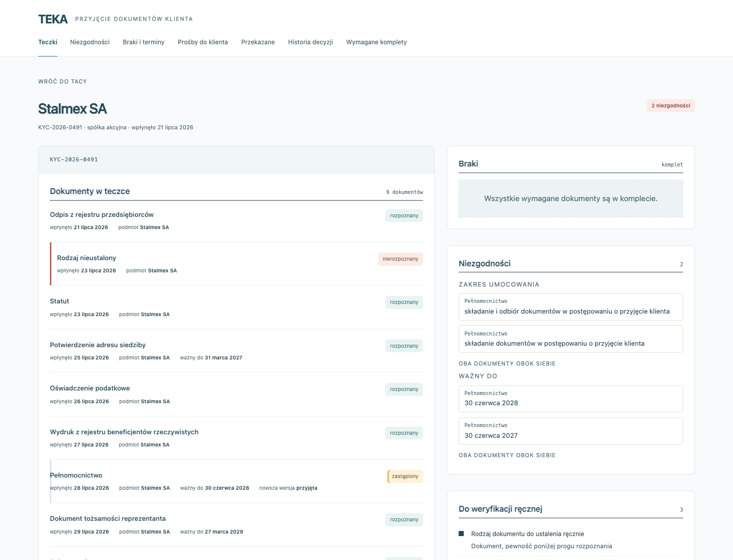This screenshot has height=560, width=733.
Task: Click nowsza wersja przyjęta on Pełnomocnictwo row
Action: [288, 488]
